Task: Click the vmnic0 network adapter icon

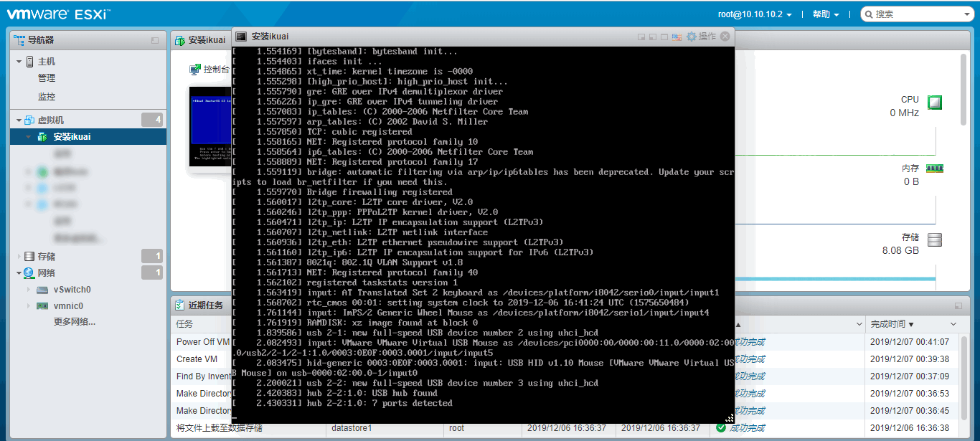Action: [42, 306]
